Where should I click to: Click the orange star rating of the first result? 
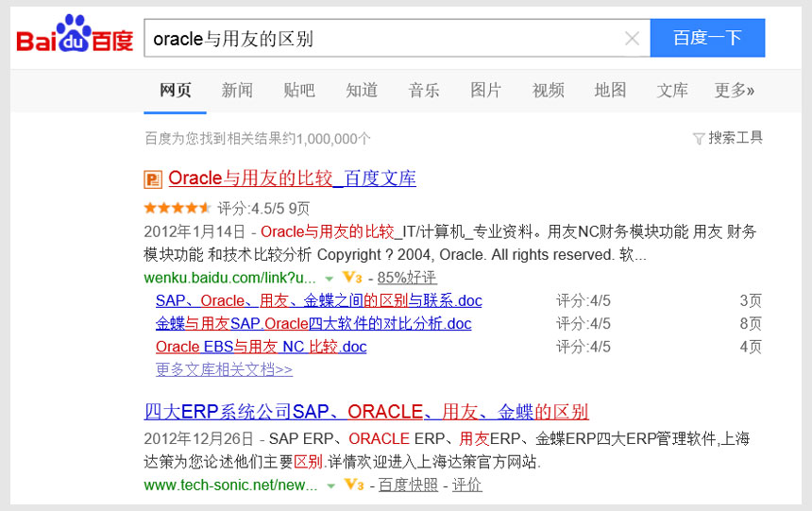pos(177,208)
